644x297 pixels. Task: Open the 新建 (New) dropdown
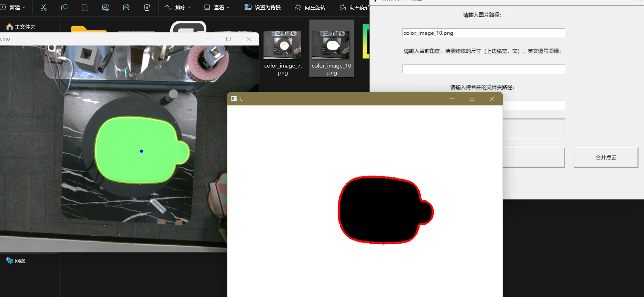13,7
